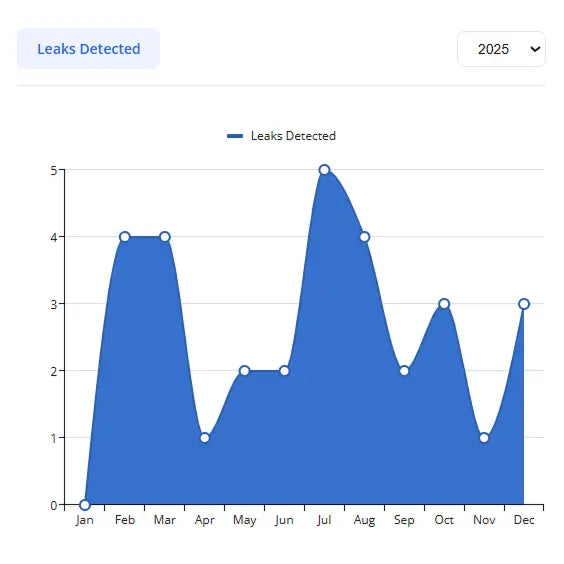Click the y-axis value 3

coord(54,305)
